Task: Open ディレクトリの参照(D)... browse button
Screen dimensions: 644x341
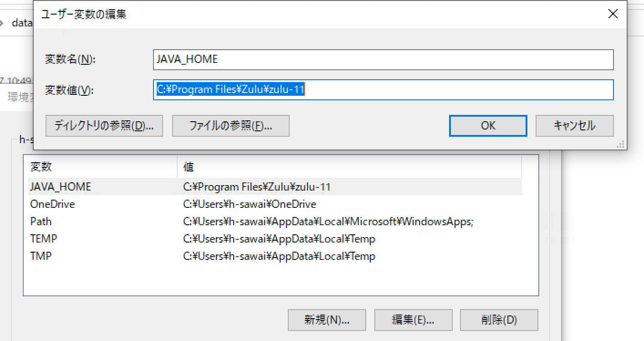Action: pos(104,125)
